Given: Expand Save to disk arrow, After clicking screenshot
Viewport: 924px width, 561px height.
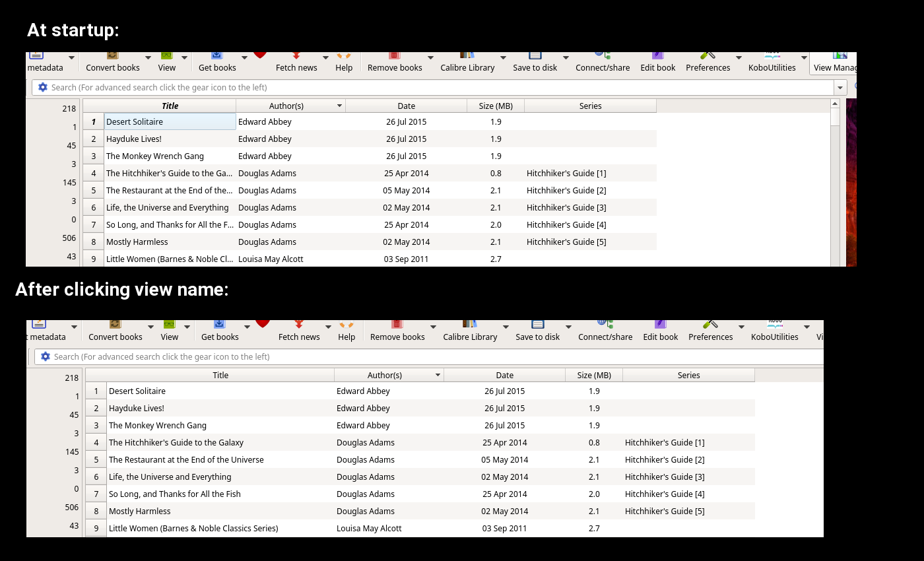Looking at the screenshot, I should [x=568, y=327].
